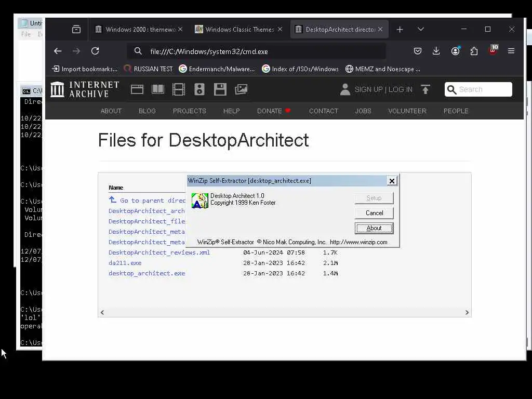Open the PEOPLE menu item

coord(456,111)
